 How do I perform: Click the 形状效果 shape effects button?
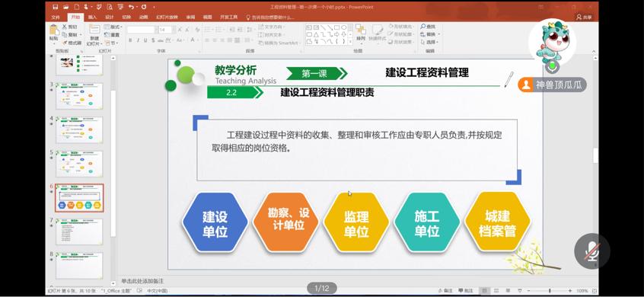pyautogui.click(x=402, y=42)
